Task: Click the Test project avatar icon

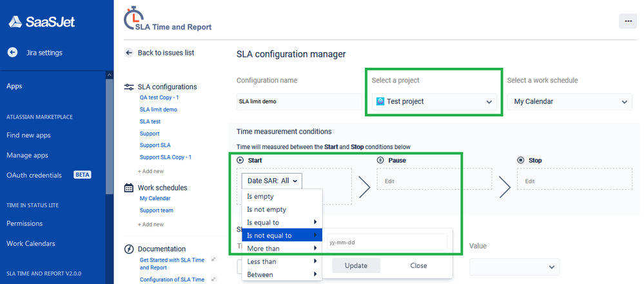Action: [x=380, y=101]
